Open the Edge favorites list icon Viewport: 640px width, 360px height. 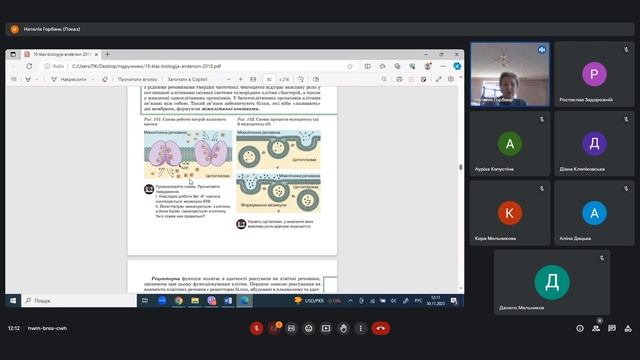(382, 66)
